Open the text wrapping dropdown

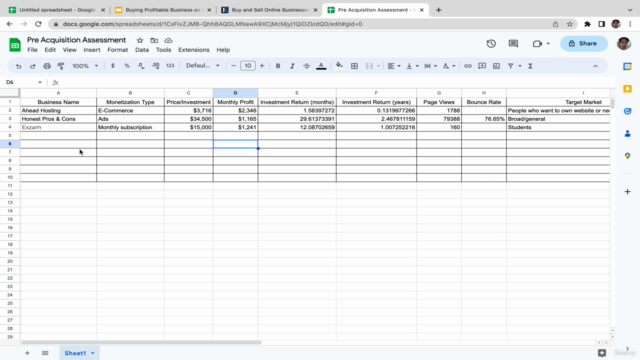(x=430, y=66)
